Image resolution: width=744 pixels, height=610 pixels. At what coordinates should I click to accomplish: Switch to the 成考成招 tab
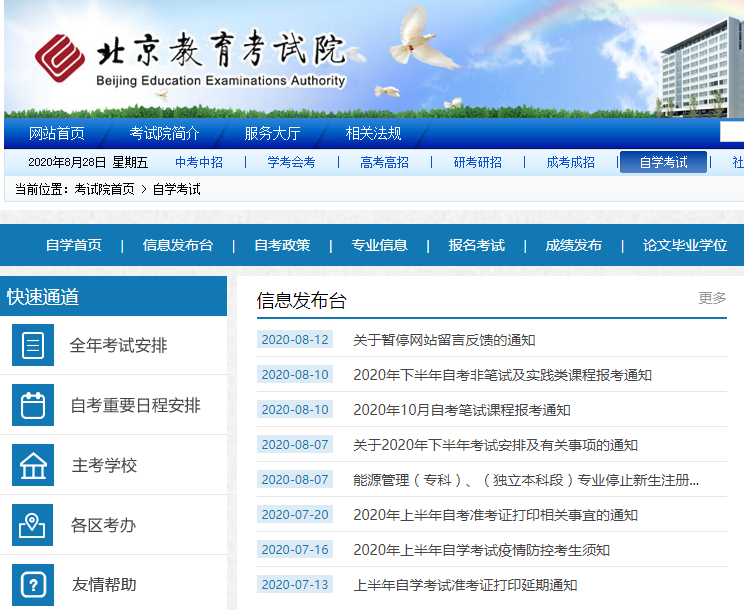(x=570, y=162)
